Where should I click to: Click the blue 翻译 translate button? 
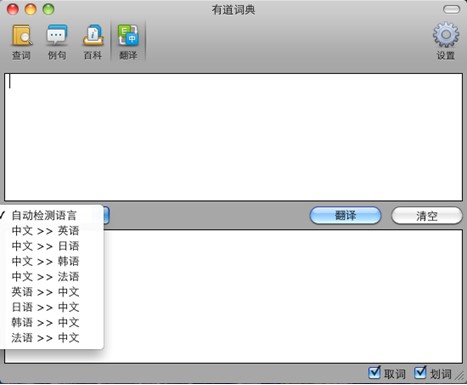click(345, 216)
